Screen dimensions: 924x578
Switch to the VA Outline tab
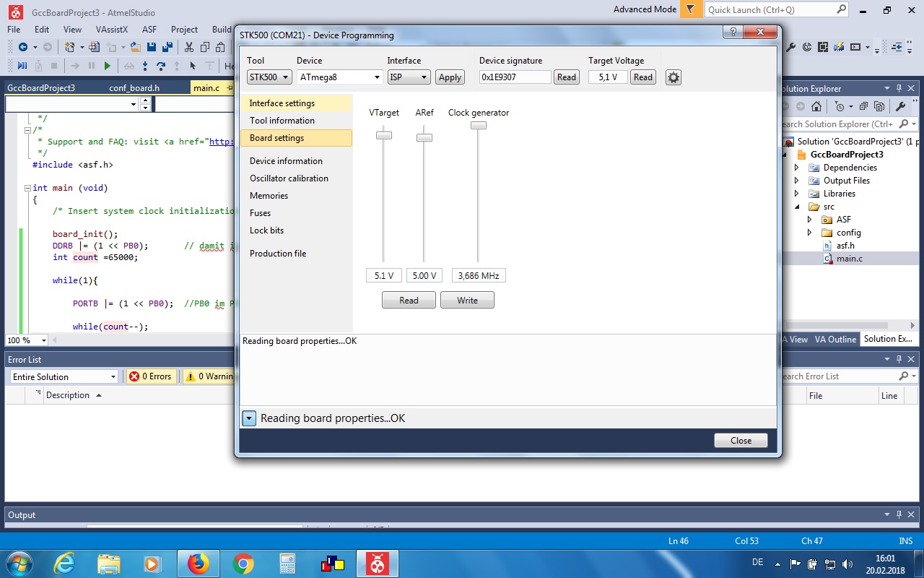[835, 339]
